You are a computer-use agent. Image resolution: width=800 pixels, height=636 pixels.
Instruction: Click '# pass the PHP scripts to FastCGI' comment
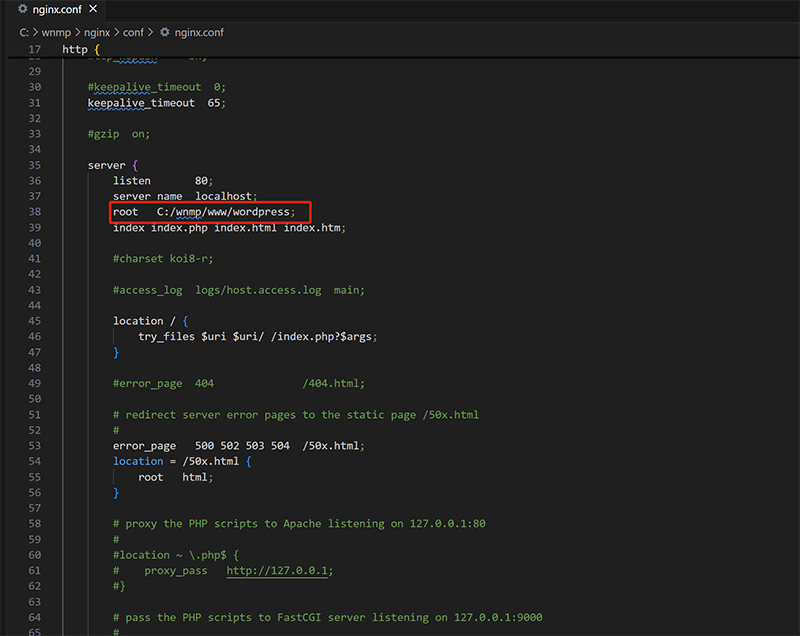pyautogui.click(x=328, y=617)
